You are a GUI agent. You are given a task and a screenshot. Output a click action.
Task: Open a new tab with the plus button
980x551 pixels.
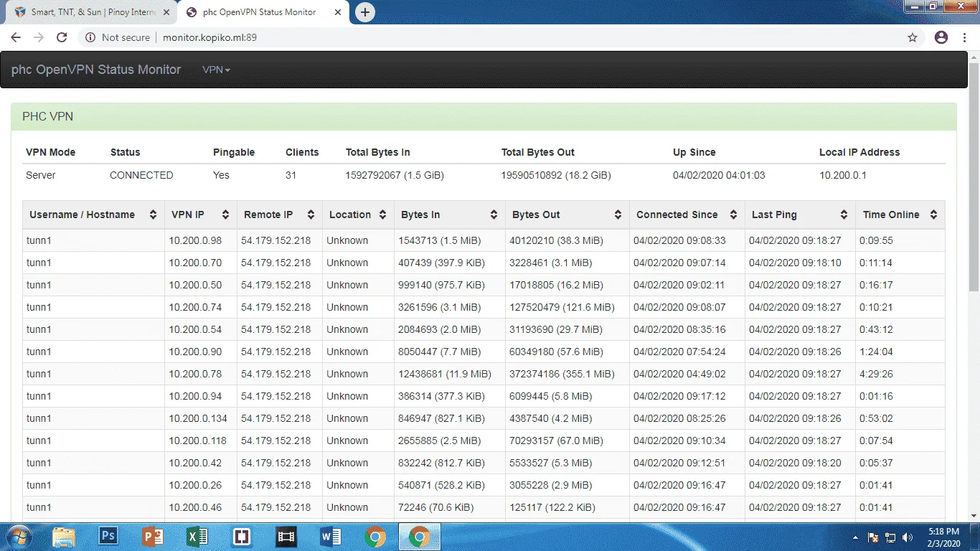coord(365,12)
